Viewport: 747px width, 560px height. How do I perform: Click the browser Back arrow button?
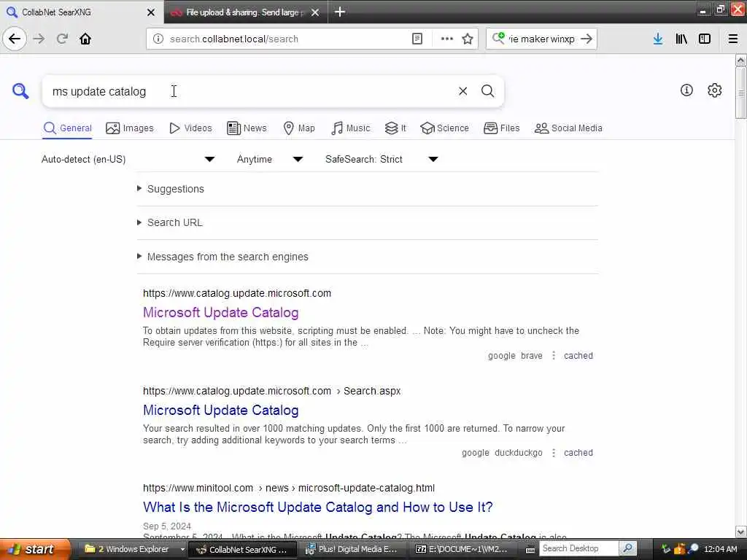click(15, 39)
